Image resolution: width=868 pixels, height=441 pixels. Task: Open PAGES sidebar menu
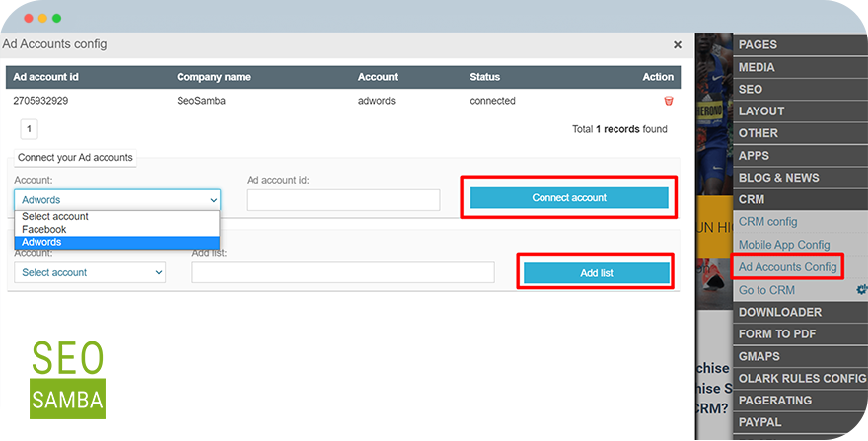800,44
